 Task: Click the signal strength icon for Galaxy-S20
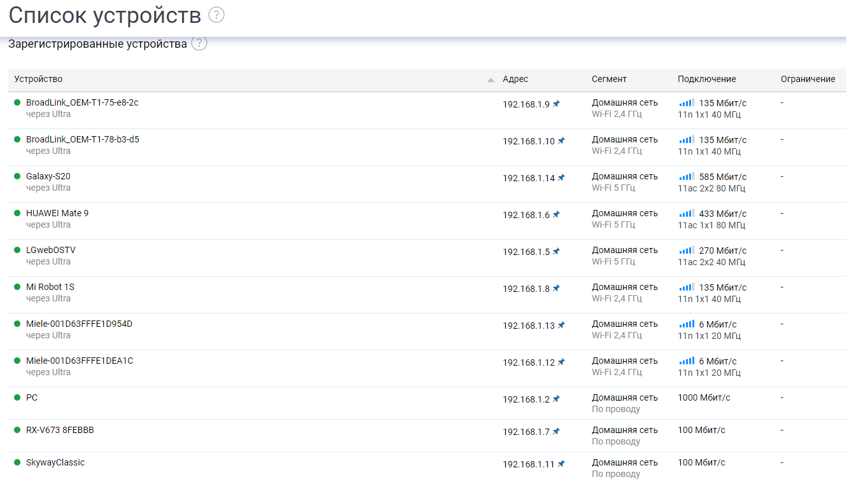coord(687,177)
